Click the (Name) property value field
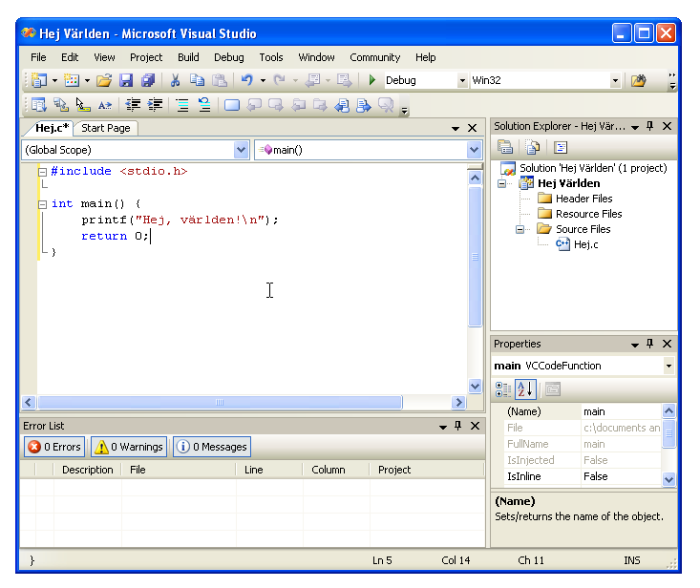700x588 pixels. (621, 411)
